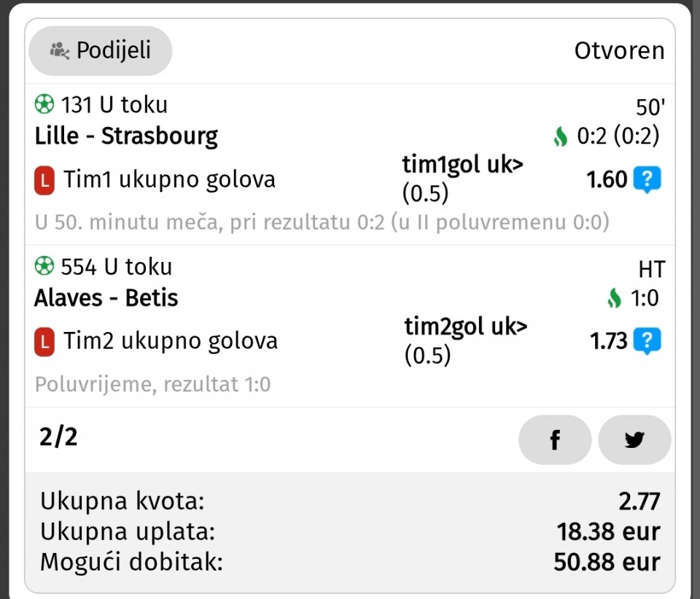Open help icon beside odds 1.60
700x599 pixels.
pyautogui.click(x=647, y=179)
